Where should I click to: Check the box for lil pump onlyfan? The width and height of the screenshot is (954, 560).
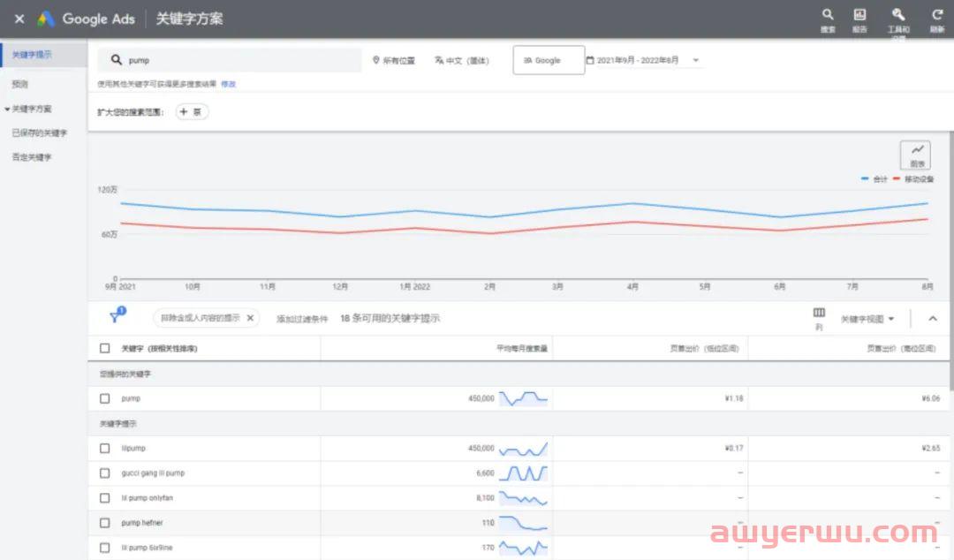pyautogui.click(x=104, y=498)
